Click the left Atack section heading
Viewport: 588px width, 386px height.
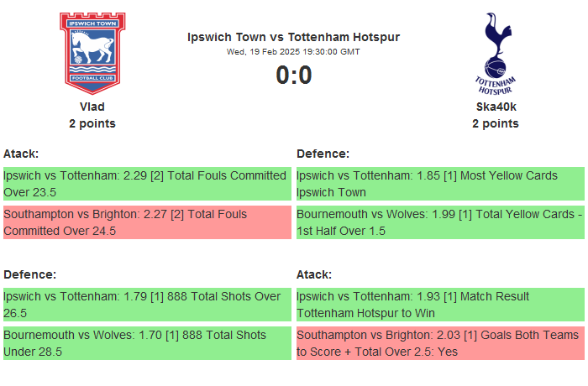(21, 154)
